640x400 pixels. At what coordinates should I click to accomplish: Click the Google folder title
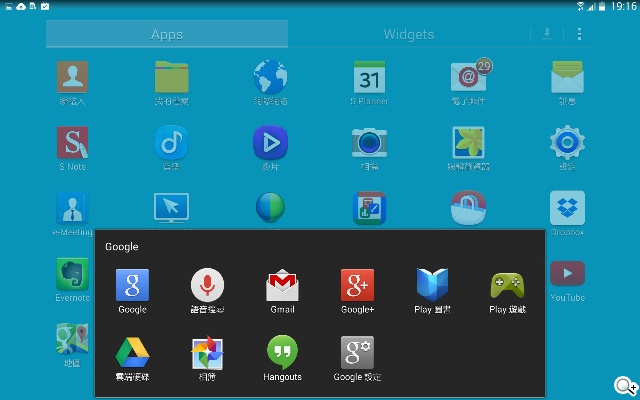click(122, 246)
